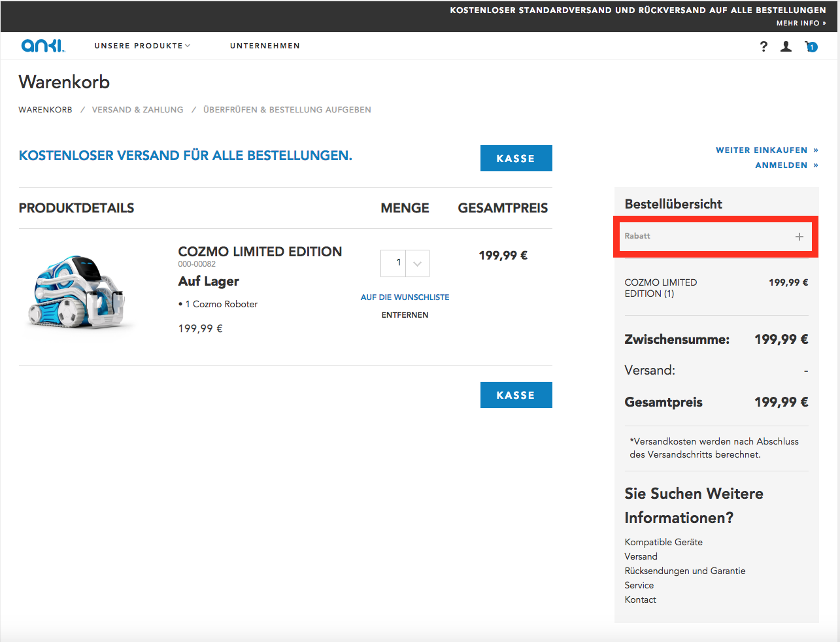Viewport: 840px width, 642px height.
Task: Open the Kompatible Geräte link
Action: [664, 542]
